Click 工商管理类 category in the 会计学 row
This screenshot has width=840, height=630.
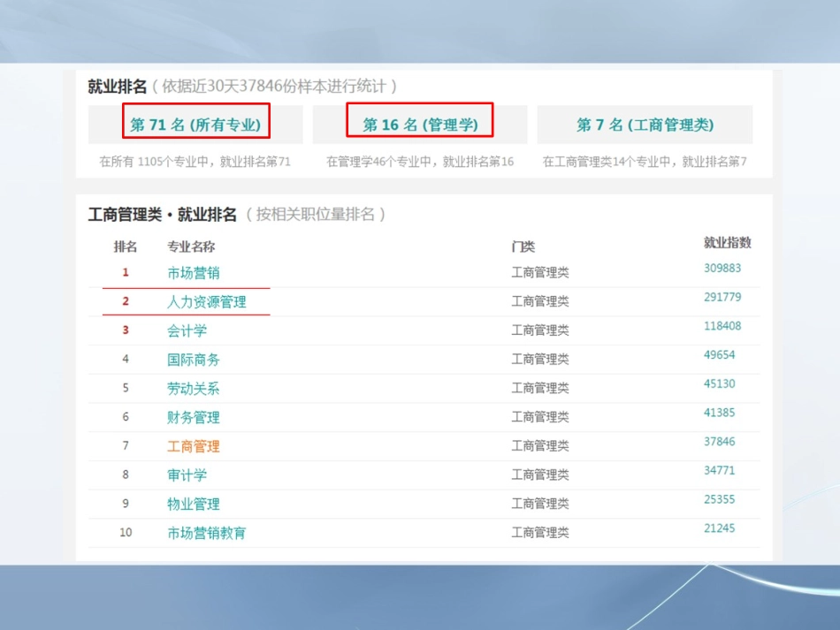coord(540,330)
